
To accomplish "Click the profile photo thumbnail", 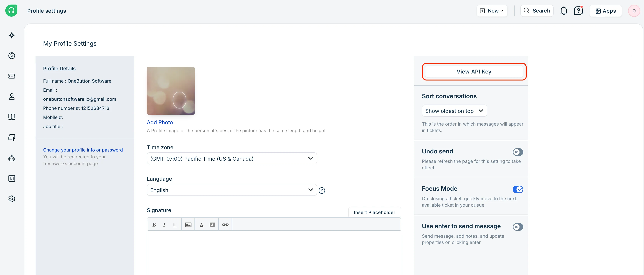I will pos(171,91).
